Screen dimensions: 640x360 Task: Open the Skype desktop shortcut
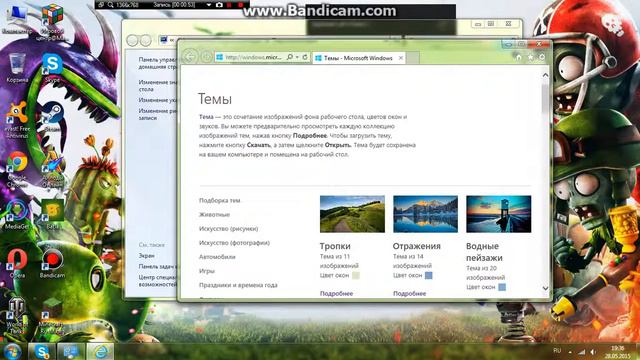[52, 68]
